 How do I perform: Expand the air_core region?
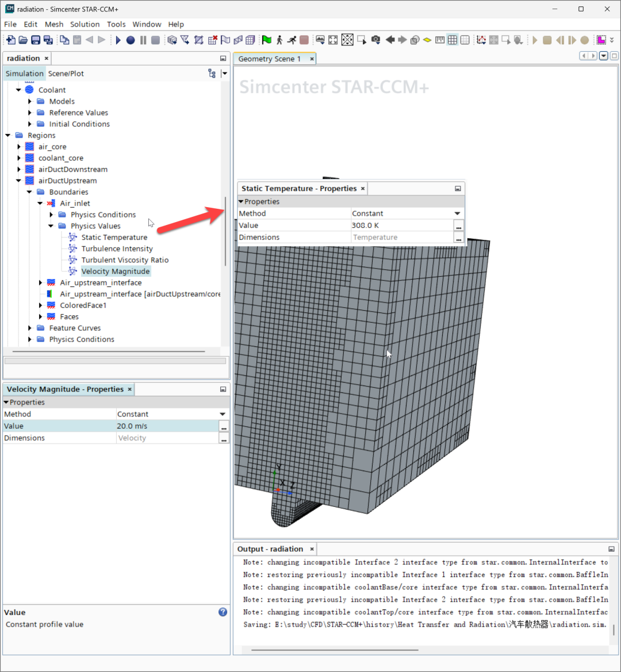(19, 147)
